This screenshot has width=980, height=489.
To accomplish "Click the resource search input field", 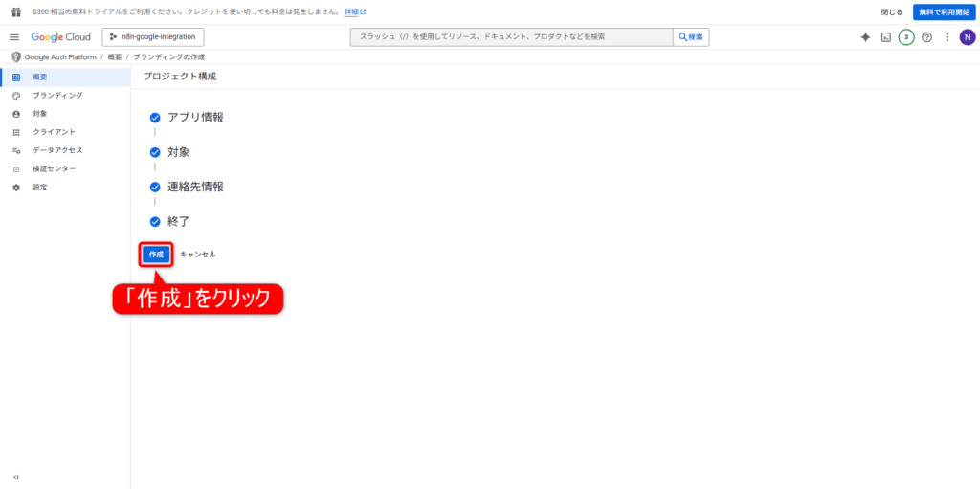I will pos(512,37).
